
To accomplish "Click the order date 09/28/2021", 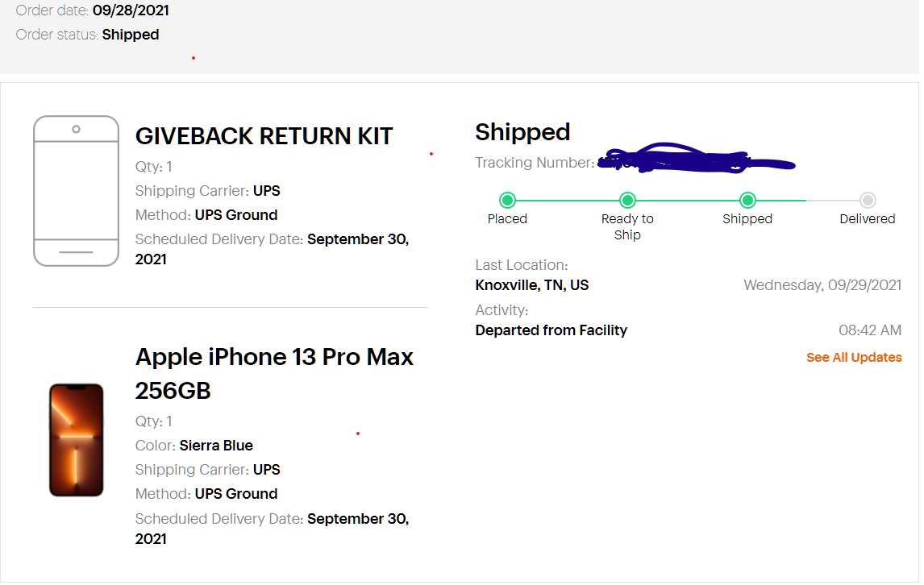I will pos(131,11).
